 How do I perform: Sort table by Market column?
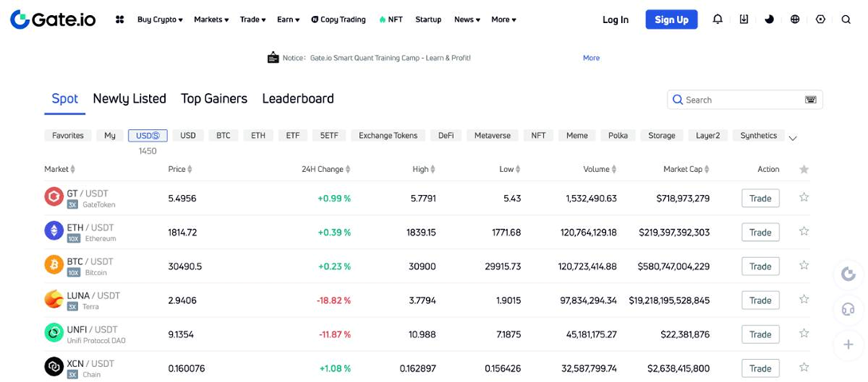click(60, 169)
